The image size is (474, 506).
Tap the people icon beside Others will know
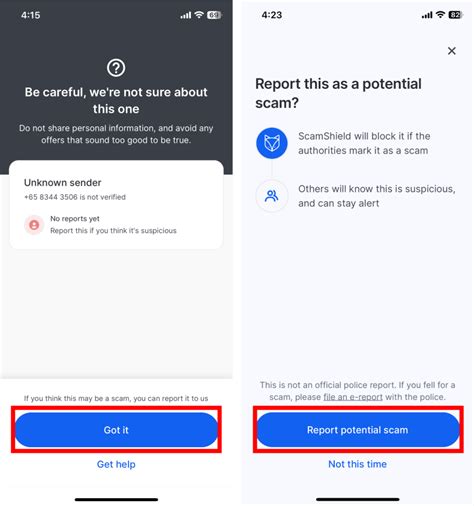coord(271,196)
